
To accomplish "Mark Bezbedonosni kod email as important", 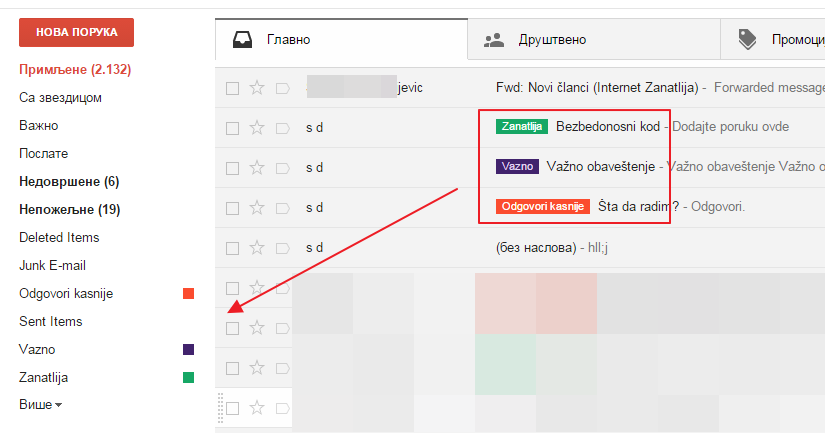I will point(283,128).
